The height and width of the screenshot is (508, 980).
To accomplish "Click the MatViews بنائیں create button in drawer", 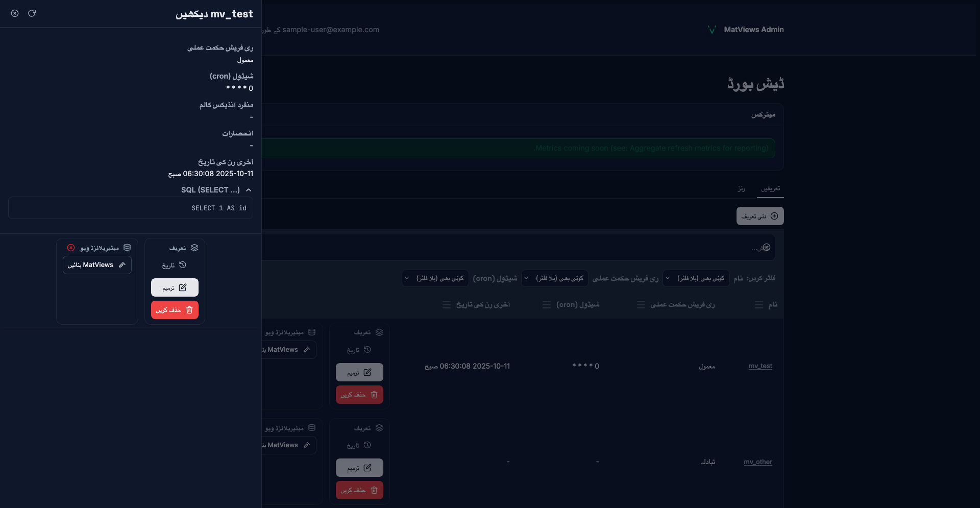I will pyautogui.click(x=97, y=265).
